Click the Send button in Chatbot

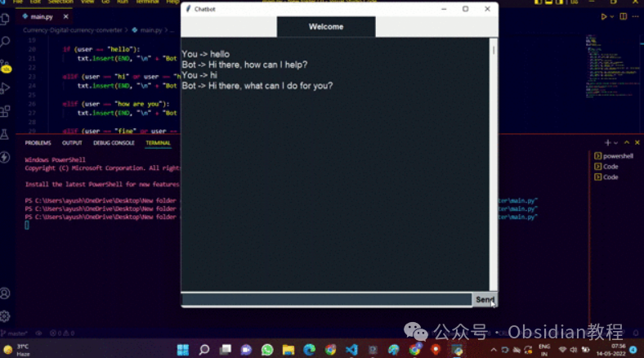tap(485, 300)
